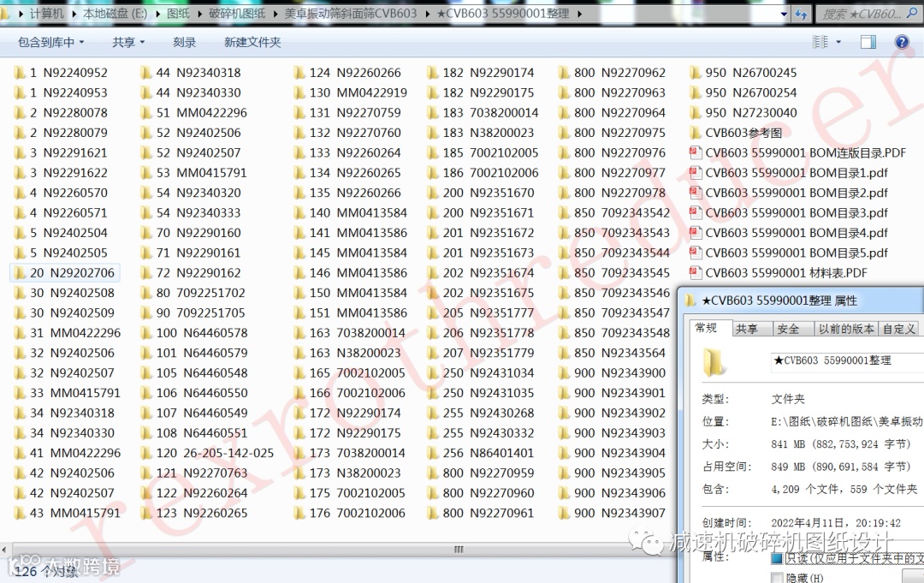Click the 刻录 toolbar button

185,43
